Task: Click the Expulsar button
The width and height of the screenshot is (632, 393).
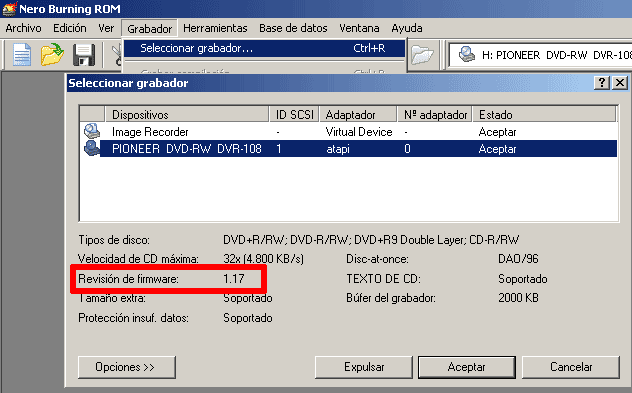Action: 364,367
